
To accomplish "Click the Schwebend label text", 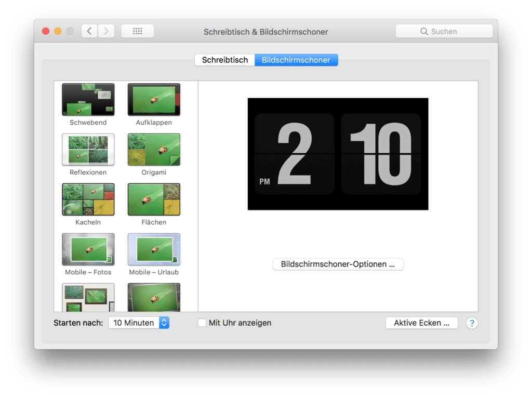I will [x=88, y=123].
